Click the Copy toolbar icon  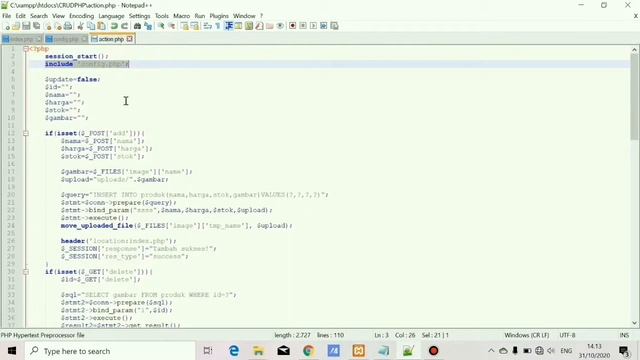pos(91,26)
